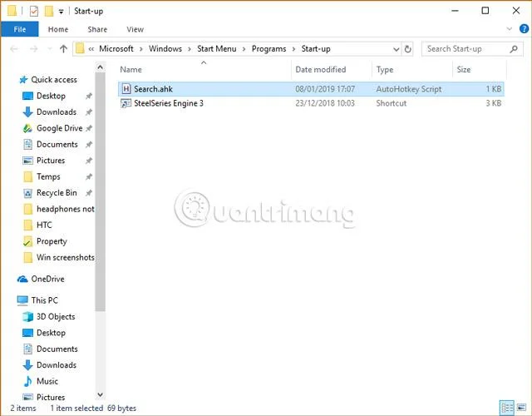
Task: Open the Property folder
Action: [x=52, y=241]
